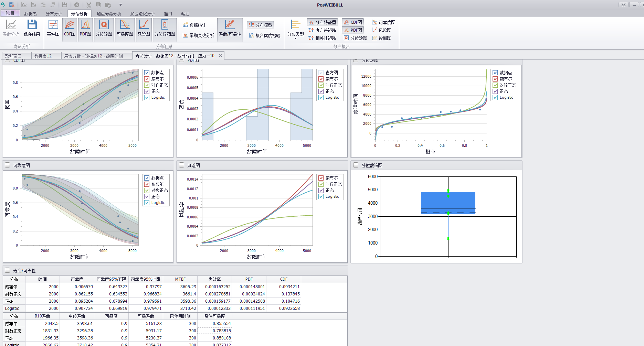The image size is (644, 346).
Task: Select the 威布尔 MTBF cell 3605.29
Action: coord(180,286)
